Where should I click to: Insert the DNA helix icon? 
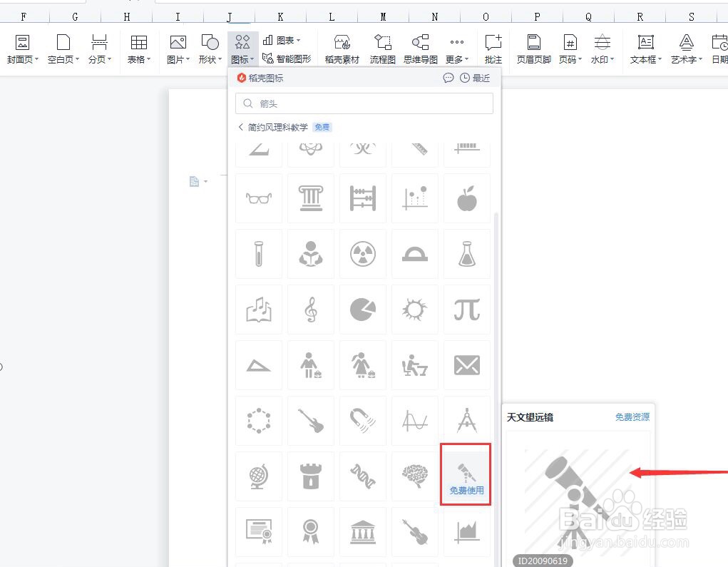[363, 477]
